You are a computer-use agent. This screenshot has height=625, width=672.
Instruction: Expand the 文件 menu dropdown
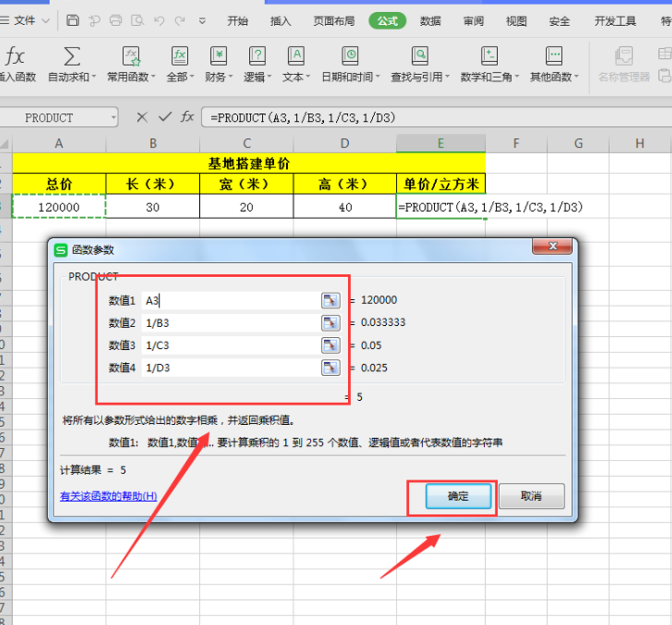click(x=46, y=20)
